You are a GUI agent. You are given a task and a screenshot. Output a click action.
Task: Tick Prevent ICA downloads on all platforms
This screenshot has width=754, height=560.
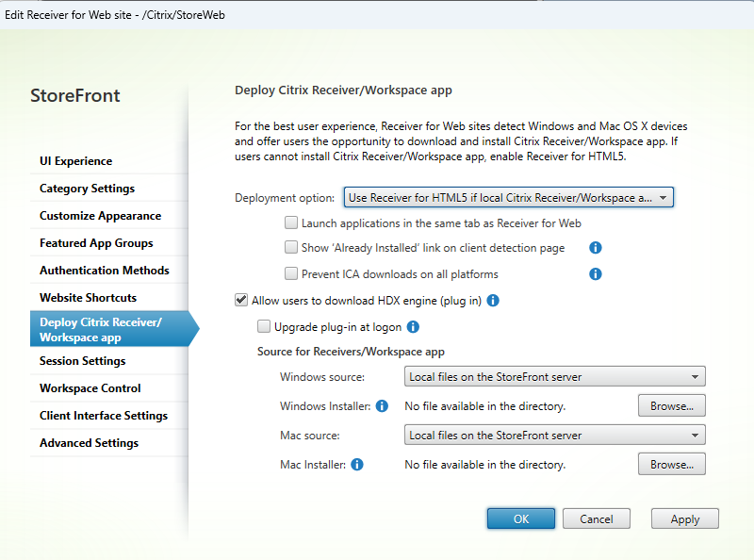pos(291,274)
